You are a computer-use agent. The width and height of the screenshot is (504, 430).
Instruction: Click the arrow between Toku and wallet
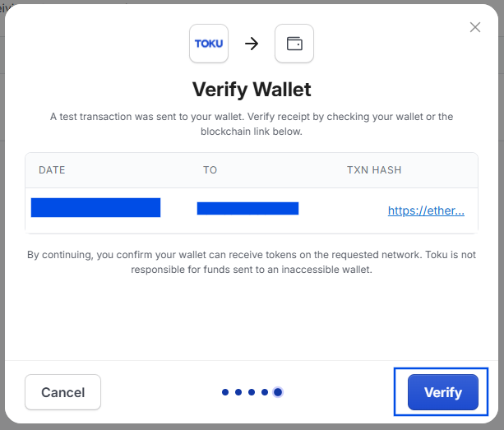[x=252, y=44]
